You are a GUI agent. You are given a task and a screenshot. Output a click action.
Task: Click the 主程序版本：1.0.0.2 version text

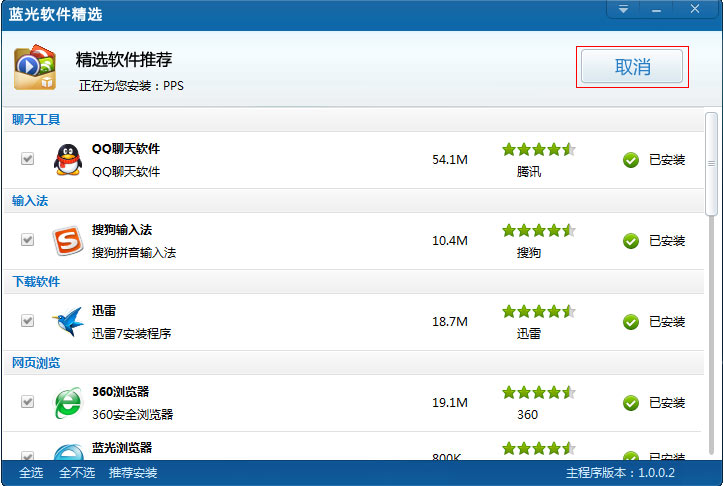620,473
